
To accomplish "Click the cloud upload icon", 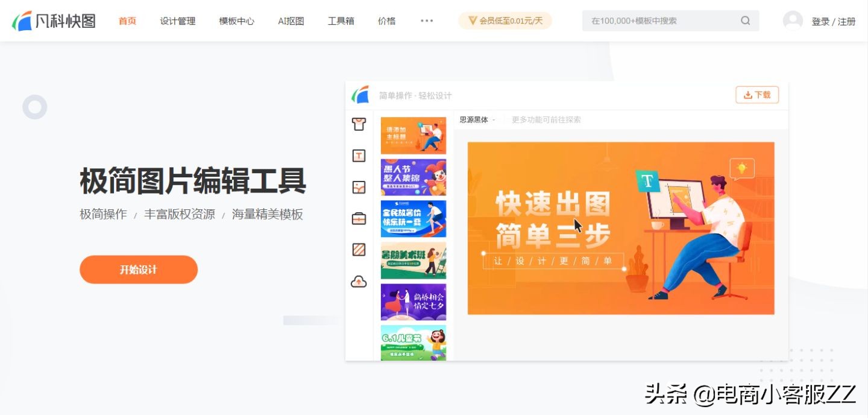I will (x=359, y=281).
